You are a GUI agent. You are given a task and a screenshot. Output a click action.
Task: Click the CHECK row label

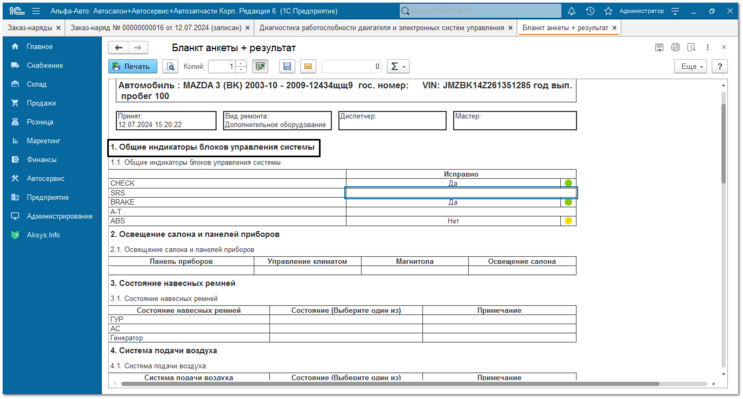tap(122, 183)
